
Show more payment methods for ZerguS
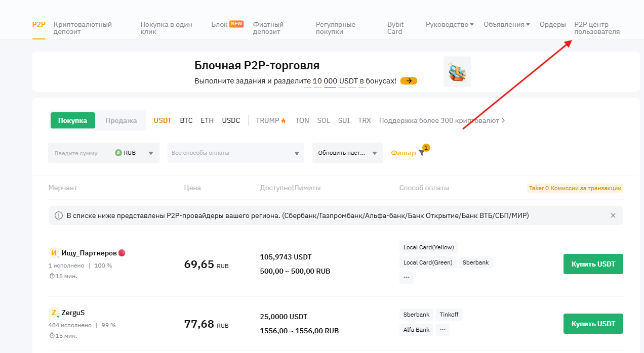click(442, 330)
